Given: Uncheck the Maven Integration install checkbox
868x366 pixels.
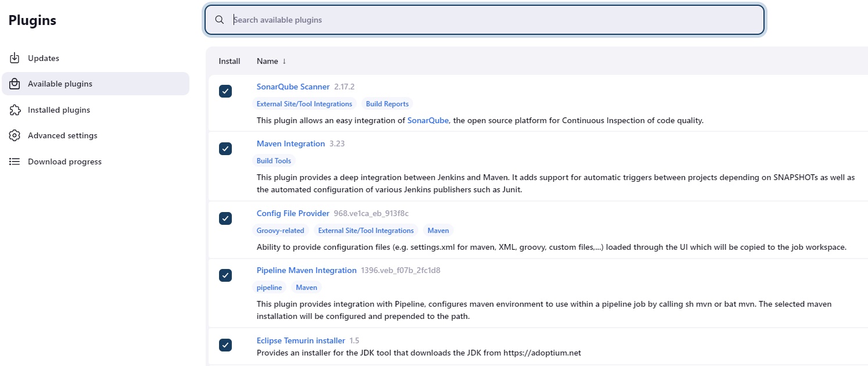Looking at the screenshot, I should point(225,149).
